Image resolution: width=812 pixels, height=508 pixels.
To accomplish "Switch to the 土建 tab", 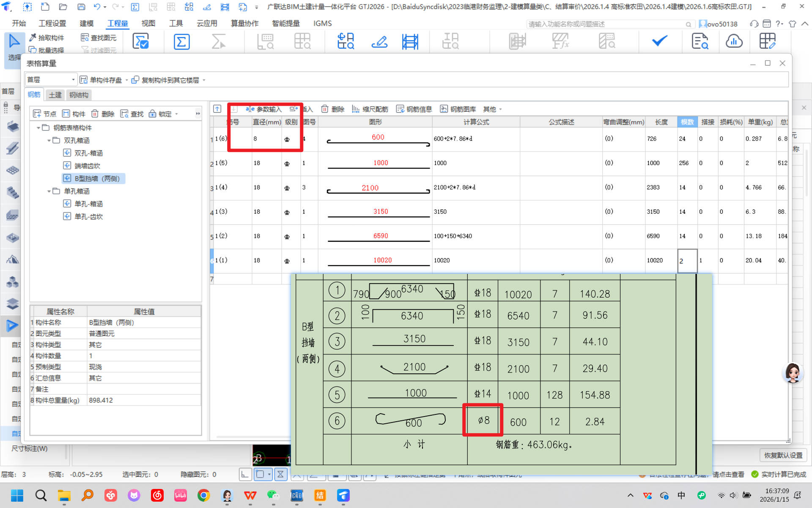I will (55, 95).
